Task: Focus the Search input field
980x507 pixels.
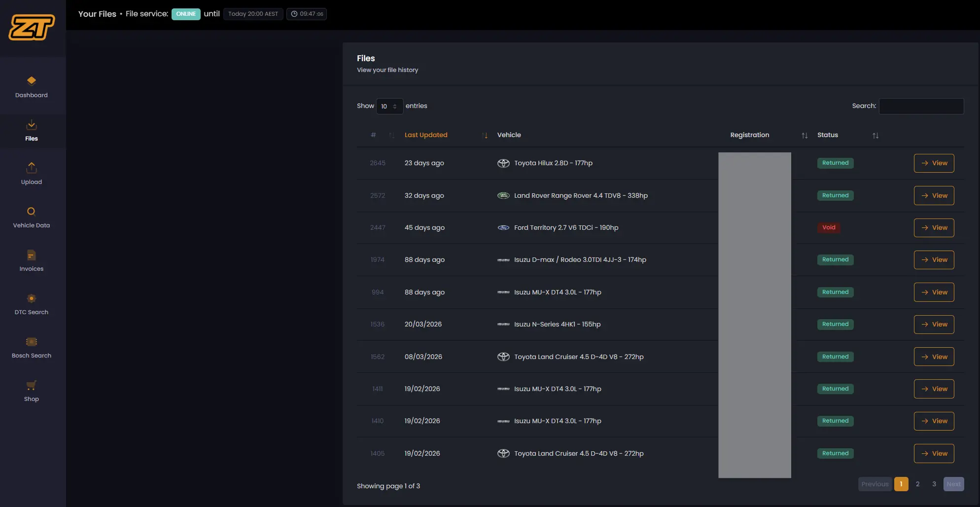Action: pyautogui.click(x=921, y=106)
